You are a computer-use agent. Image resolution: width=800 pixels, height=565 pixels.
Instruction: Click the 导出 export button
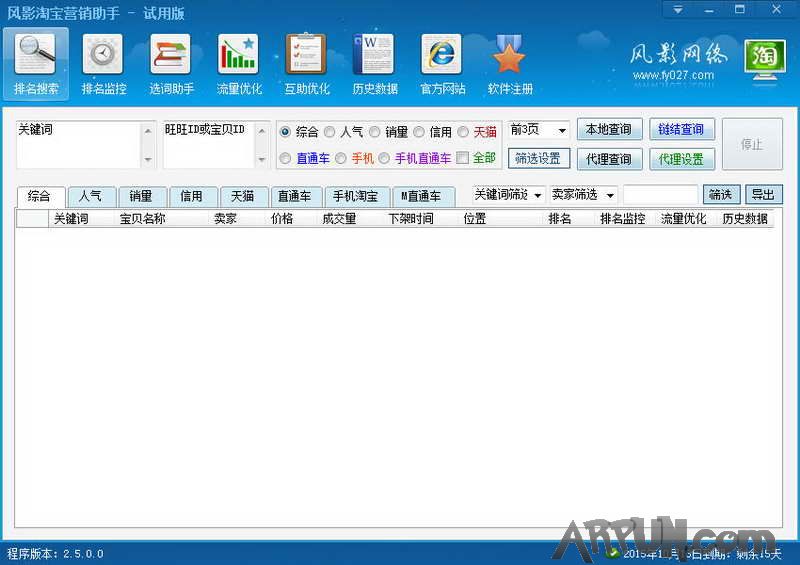coord(764,195)
